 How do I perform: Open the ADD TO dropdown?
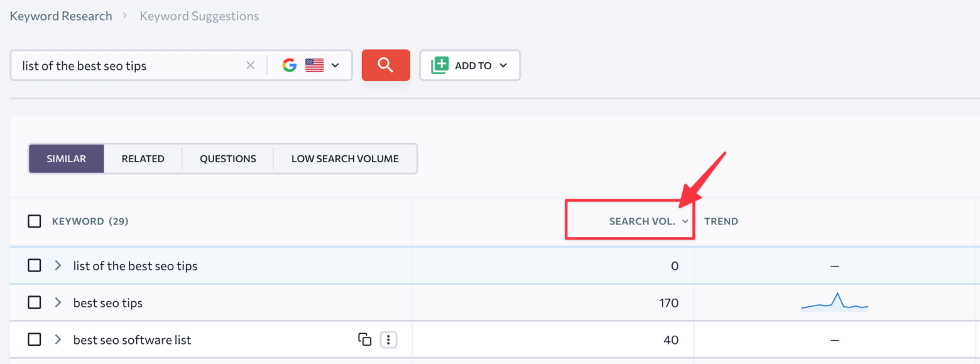tap(503, 65)
